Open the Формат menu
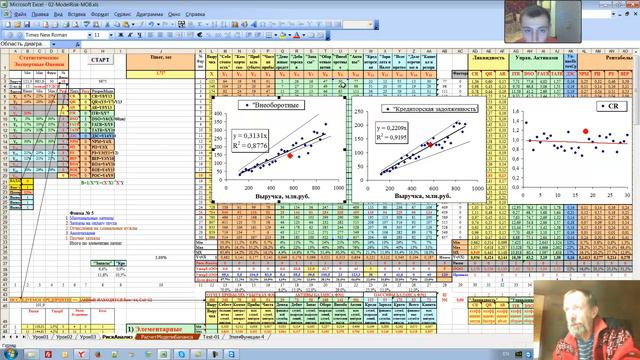Screen dimensions: 640x360 100,14
